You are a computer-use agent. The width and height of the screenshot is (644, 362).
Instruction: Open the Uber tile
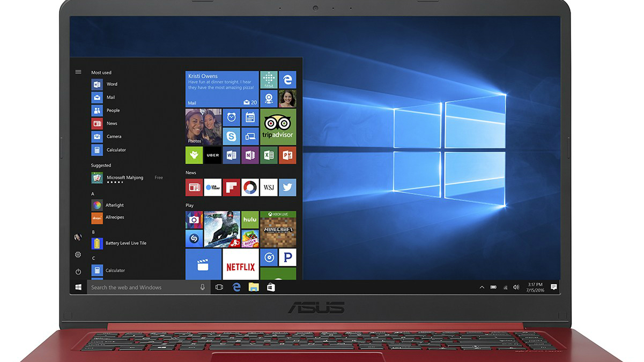[212, 155]
